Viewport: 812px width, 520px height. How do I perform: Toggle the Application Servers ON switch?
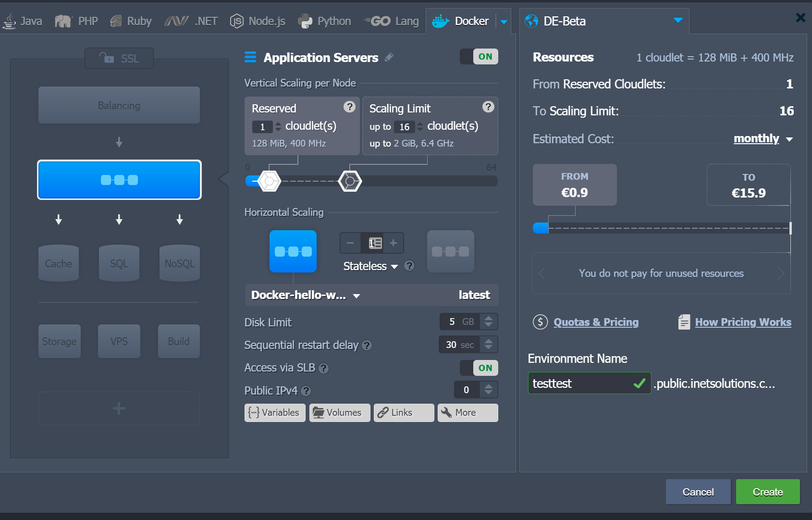point(479,57)
